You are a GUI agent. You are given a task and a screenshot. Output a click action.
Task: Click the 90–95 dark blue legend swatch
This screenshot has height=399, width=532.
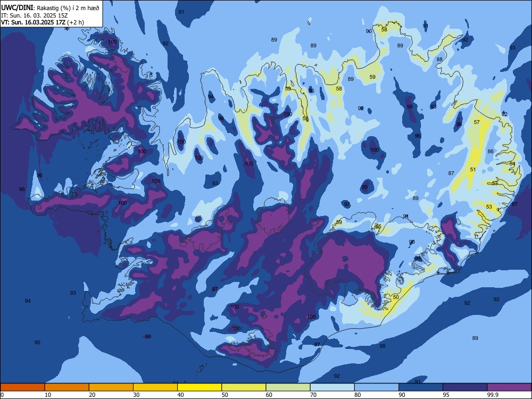tap(421, 387)
